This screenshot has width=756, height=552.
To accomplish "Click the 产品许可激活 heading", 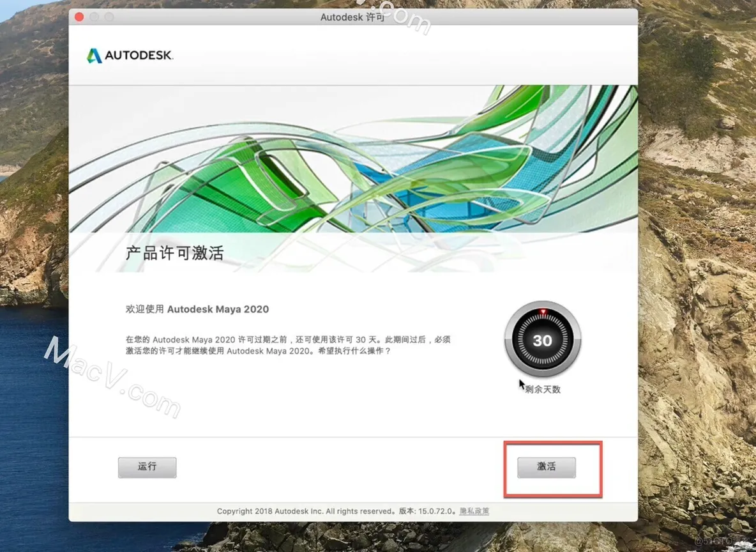I will [174, 253].
